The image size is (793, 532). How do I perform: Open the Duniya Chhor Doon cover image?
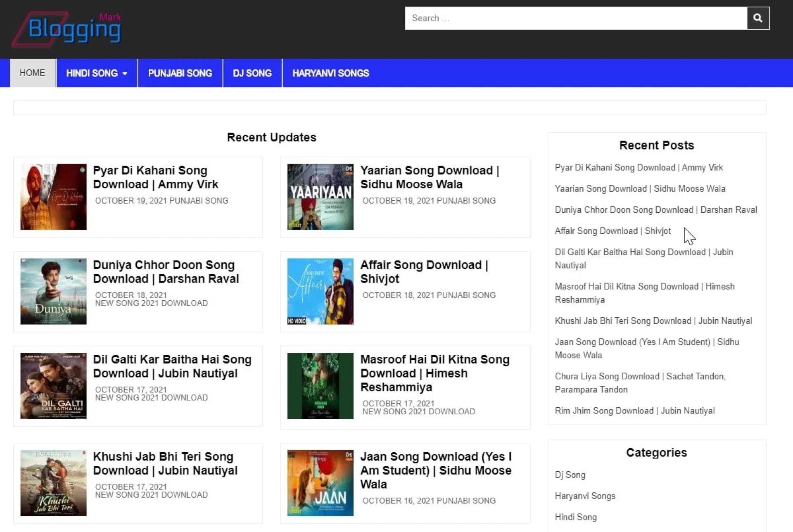[53, 291]
